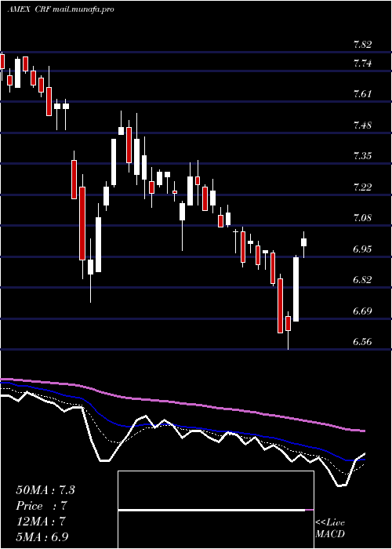Select the 6.69 price axis label
Image resolution: width=392 pixels, height=549 pixels.
(x=362, y=311)
